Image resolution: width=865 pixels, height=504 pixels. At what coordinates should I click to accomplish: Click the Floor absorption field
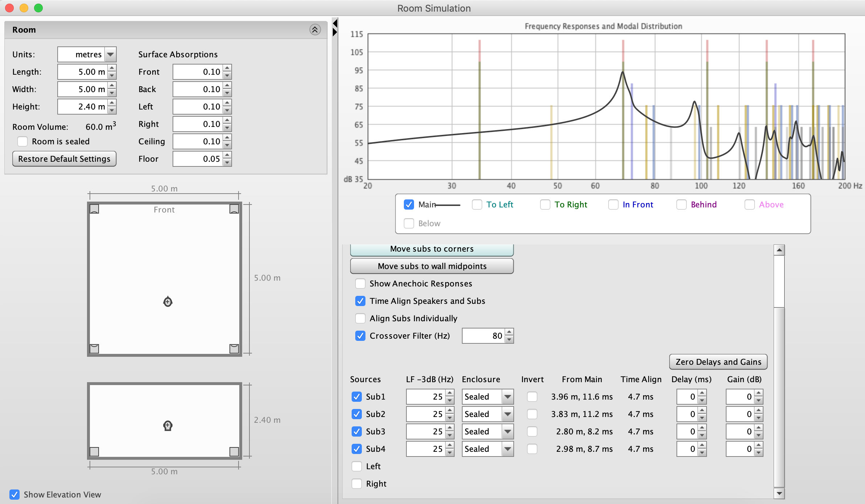[x=198, y=159]
